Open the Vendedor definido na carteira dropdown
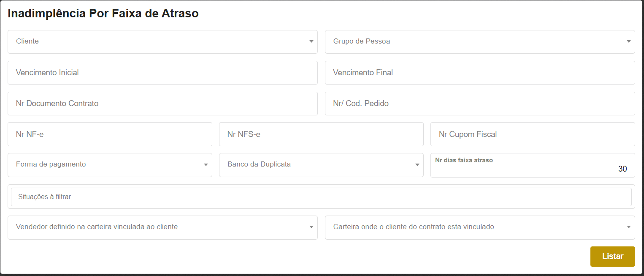The height and width of the screenshot is (276, 644). 162,227
